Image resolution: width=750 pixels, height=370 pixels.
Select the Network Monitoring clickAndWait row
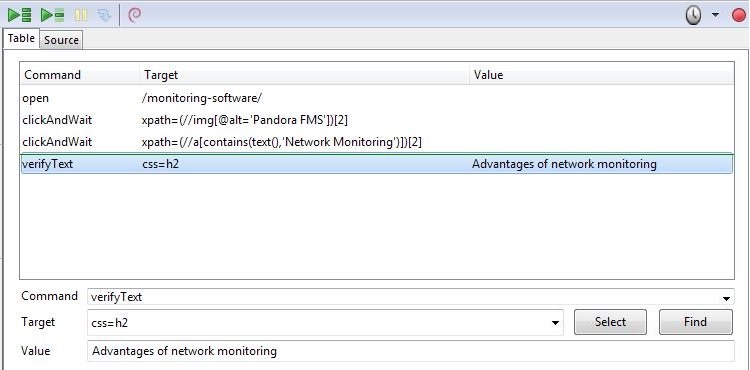click(x=377, y=142)
